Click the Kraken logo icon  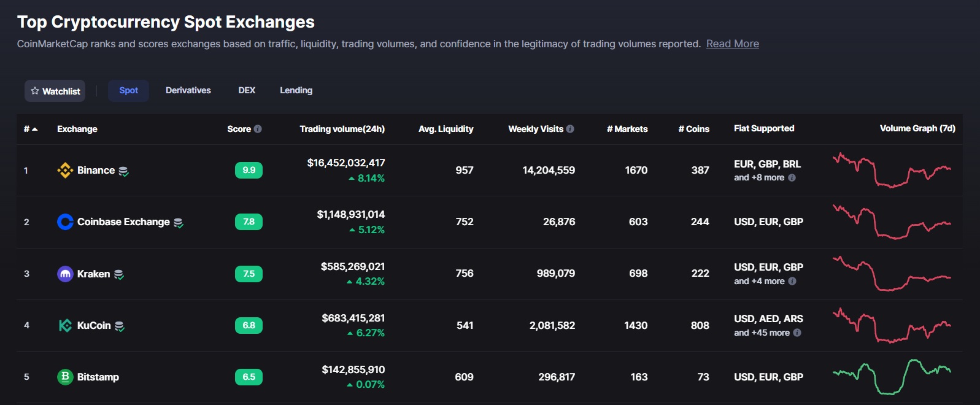pos(65,274)
